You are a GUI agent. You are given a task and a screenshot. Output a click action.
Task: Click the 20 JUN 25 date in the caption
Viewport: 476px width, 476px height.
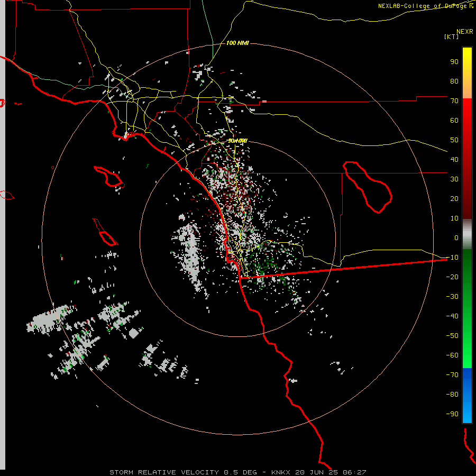317,472
